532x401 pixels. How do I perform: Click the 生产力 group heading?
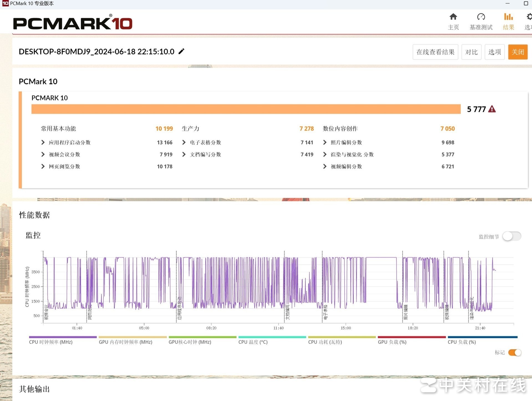tap(190, 128)
